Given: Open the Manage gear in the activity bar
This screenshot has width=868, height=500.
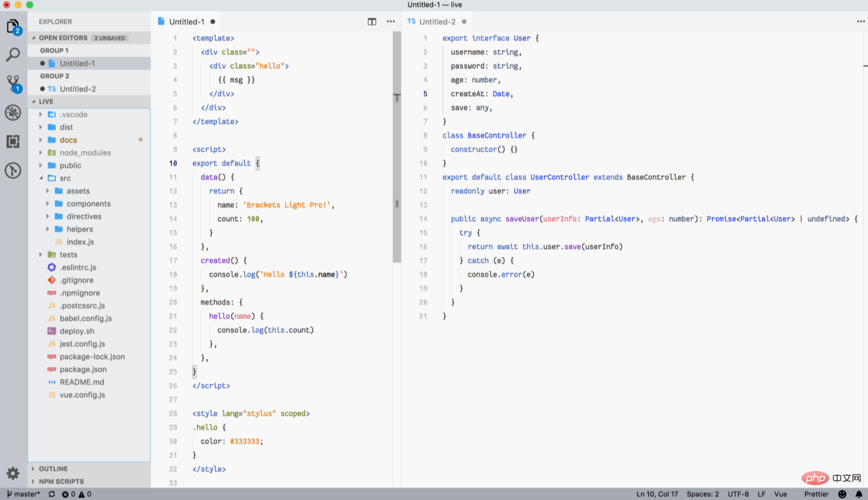Looking at the screenshot, I should click(x=13, y=473).
